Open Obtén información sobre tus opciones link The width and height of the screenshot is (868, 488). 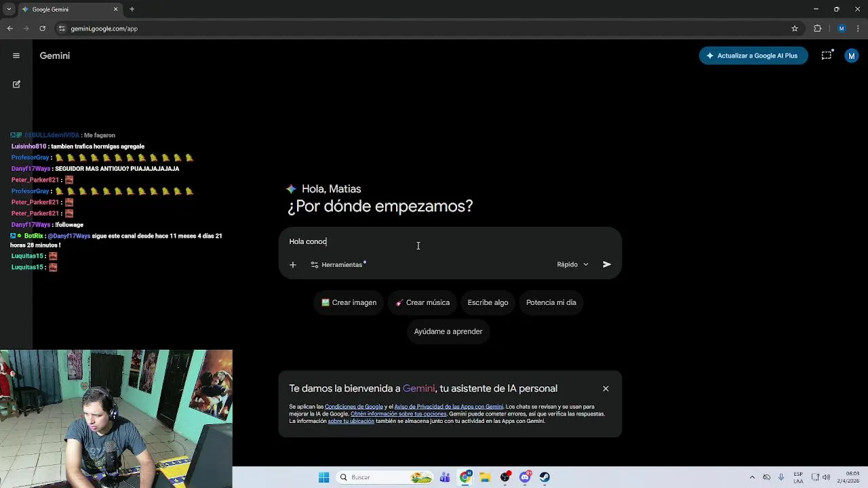(x=399, y=413)
